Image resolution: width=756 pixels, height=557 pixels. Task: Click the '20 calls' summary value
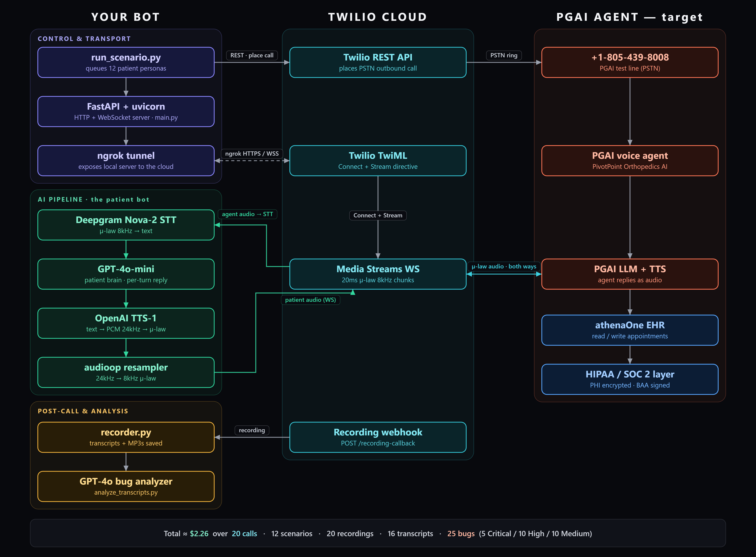(x=244, y=534)
